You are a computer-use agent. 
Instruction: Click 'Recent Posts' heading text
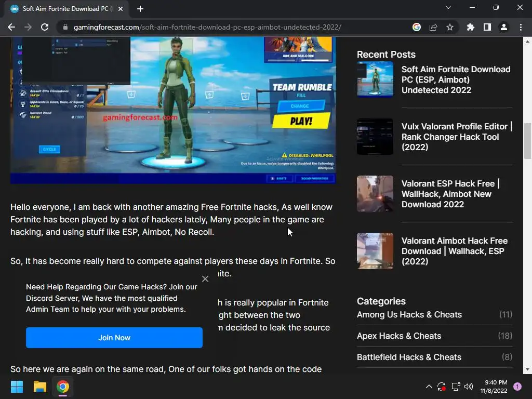386,54
